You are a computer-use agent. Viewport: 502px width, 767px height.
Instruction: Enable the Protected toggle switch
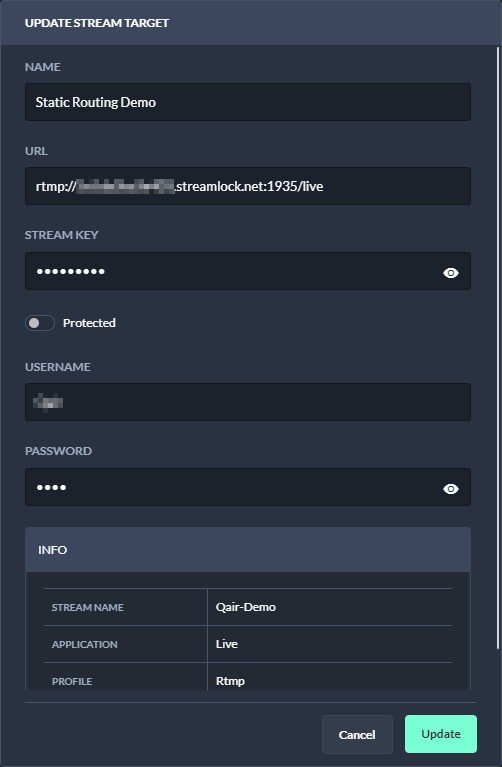pyautogui.click(x=40, y=323)
